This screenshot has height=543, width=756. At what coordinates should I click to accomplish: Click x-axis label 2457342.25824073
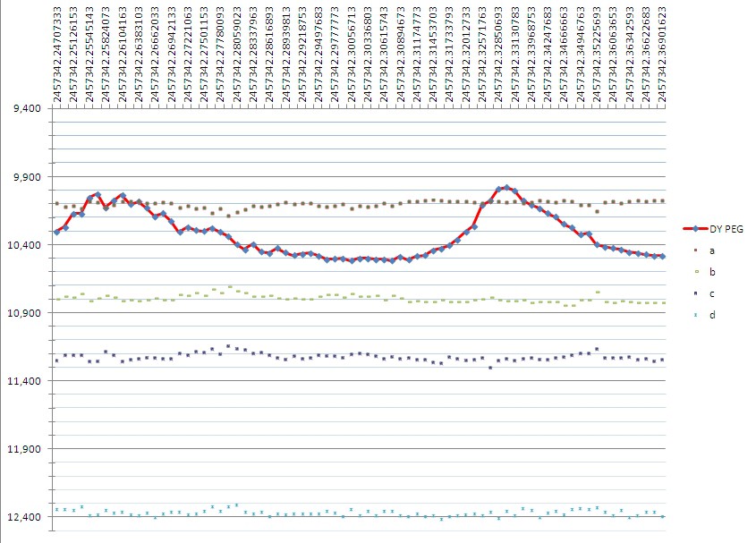(x=106, y=55)
